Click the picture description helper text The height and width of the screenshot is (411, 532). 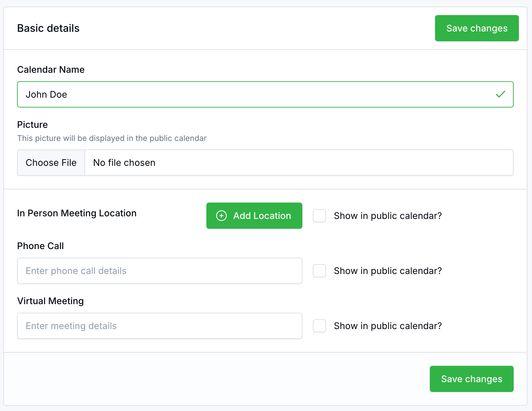click(x=112, y=138)
